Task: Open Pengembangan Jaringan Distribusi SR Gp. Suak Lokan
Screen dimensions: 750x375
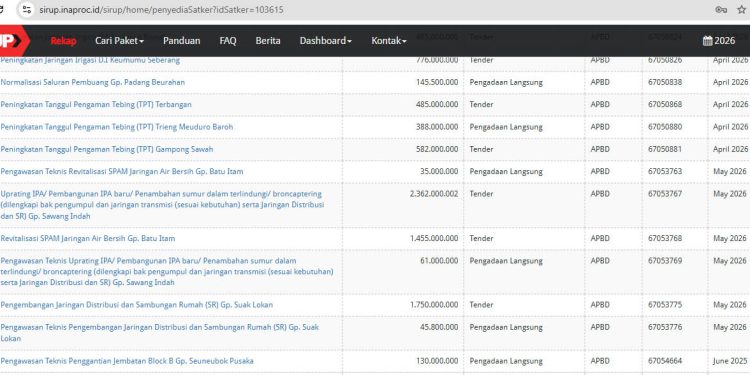Action: 137,305
